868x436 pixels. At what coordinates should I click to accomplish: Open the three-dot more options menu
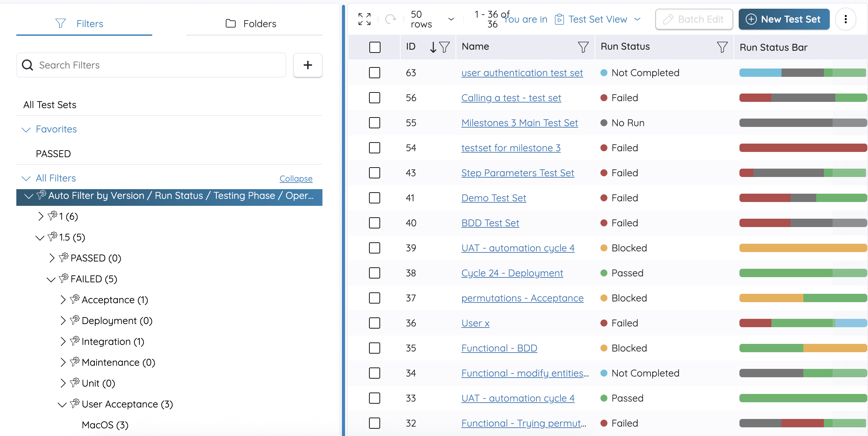(845, 19)
